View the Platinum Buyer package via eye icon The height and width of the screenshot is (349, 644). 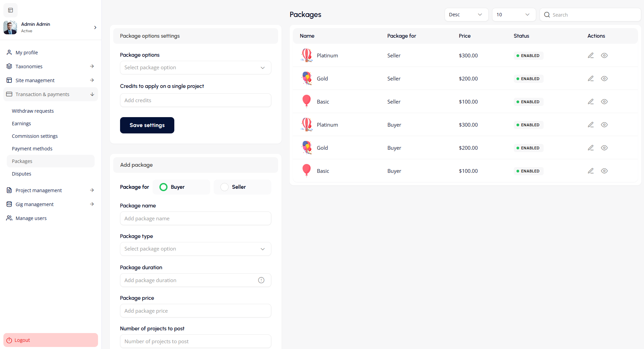[604, 125]
